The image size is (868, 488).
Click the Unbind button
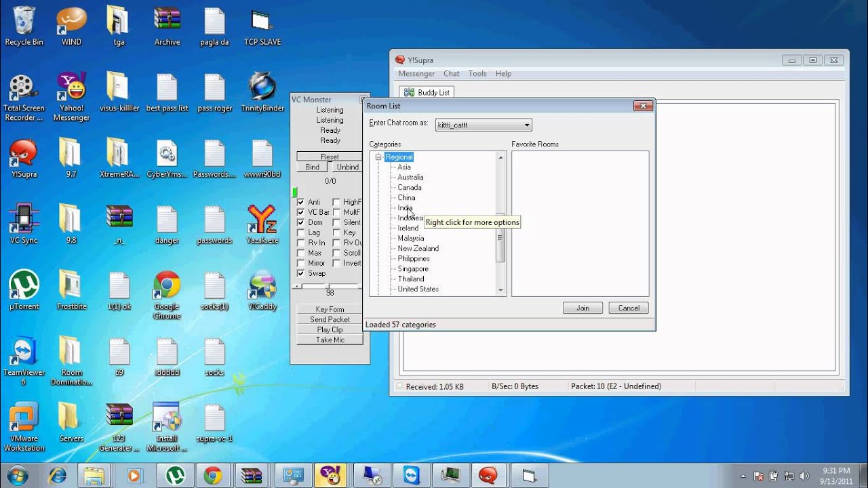(347, 167)
